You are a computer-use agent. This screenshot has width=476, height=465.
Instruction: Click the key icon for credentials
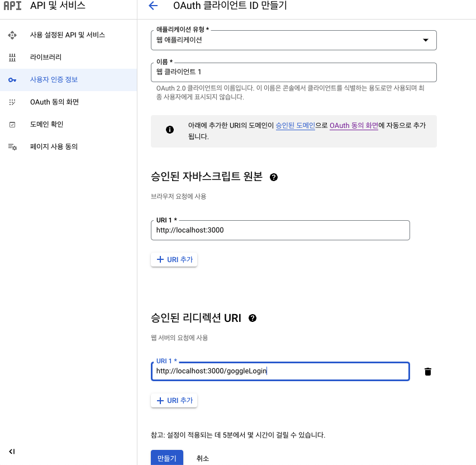(12, 80)
